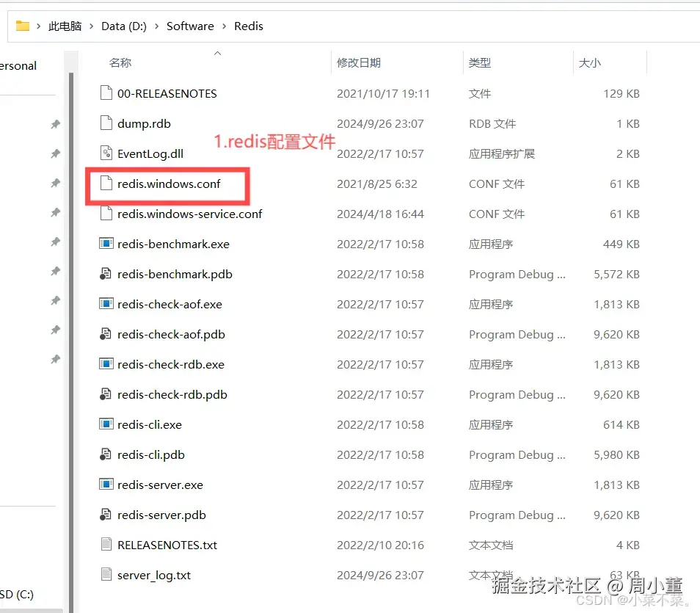Select the file name 00-RELEASENOTES
The height and width of the screenshot is (613, 700).
(167, 93)
